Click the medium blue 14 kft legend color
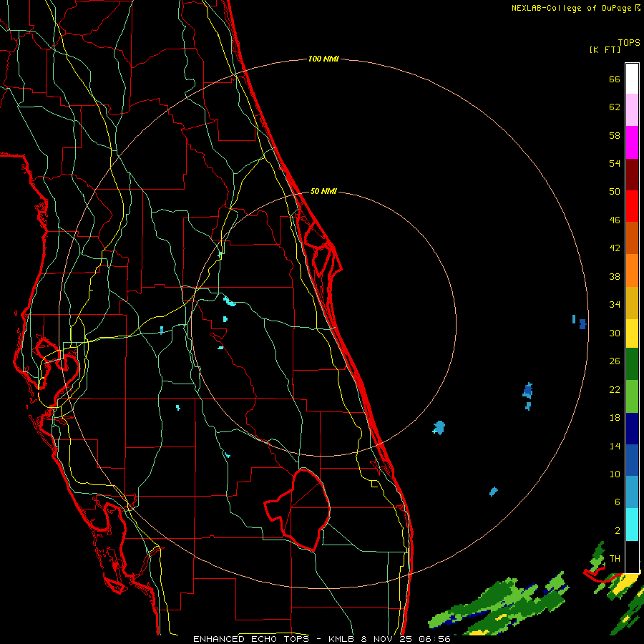Image resolution: width=644 pixels, height=644 pixels. tap(632, 461)
